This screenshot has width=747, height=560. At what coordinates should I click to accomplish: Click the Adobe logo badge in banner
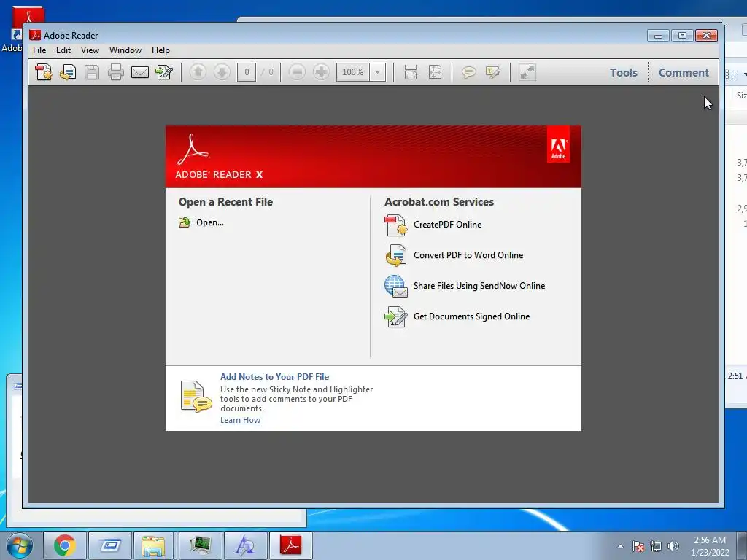558,144
